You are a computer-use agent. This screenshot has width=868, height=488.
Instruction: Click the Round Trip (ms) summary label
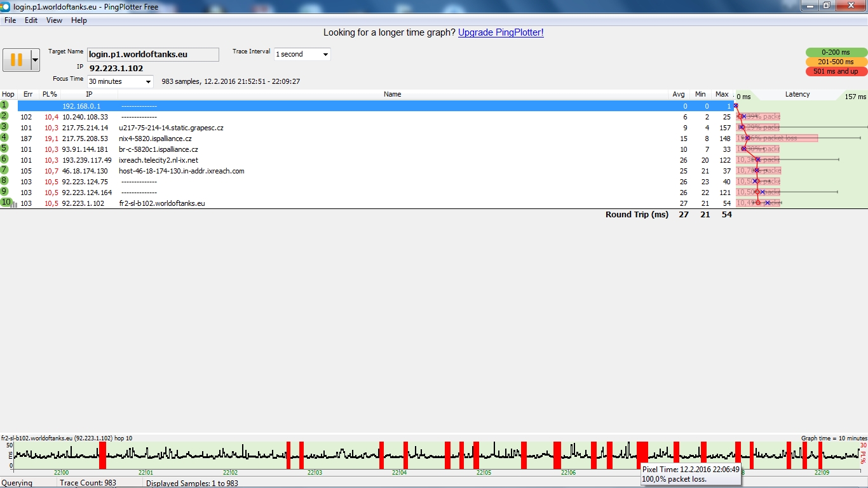[637, 215]
